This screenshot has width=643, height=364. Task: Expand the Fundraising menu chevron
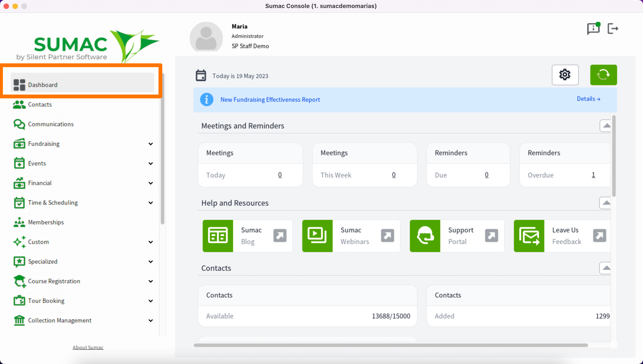tap(151, 144)
